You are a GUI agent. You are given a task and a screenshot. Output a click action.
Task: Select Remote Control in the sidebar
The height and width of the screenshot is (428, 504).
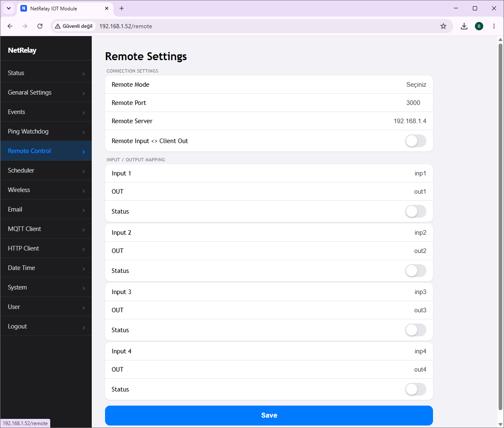(x=46, y=151)
